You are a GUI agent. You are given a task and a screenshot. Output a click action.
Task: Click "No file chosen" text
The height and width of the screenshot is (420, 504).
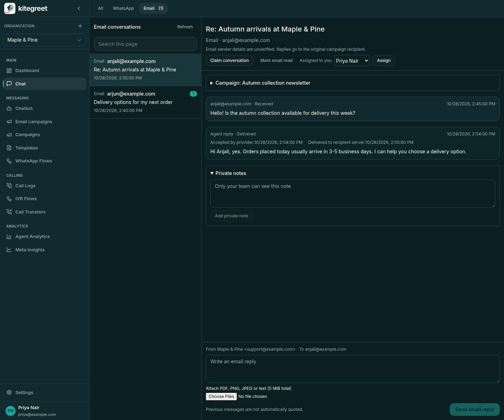tap(253, 397)
